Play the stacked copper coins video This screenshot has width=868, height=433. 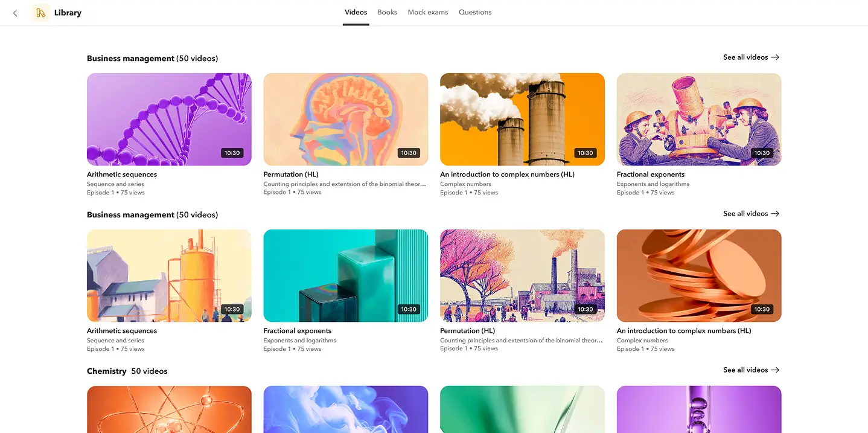(x=699, y=275)
